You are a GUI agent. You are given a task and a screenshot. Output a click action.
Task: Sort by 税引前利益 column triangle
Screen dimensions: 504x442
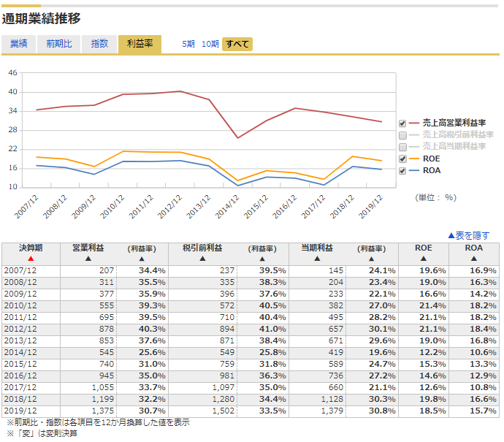202,259
